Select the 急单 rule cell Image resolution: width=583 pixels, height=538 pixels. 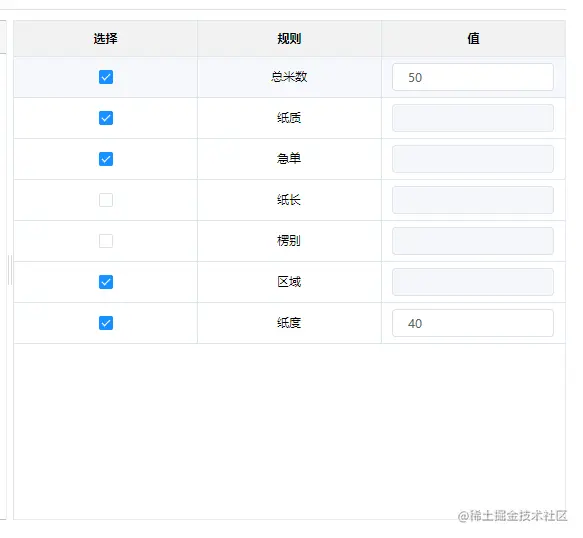coord(289,159)
